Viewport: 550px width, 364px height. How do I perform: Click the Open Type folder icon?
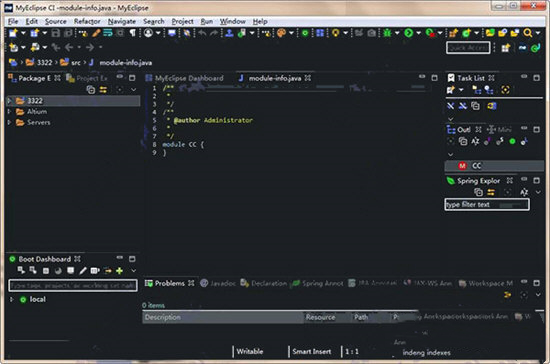click(490, 33)
